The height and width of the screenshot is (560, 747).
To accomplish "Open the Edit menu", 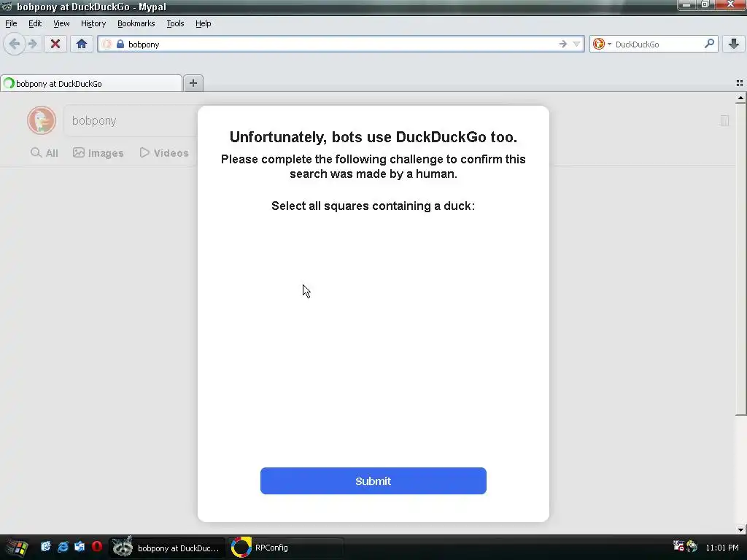I will (35, 23).
